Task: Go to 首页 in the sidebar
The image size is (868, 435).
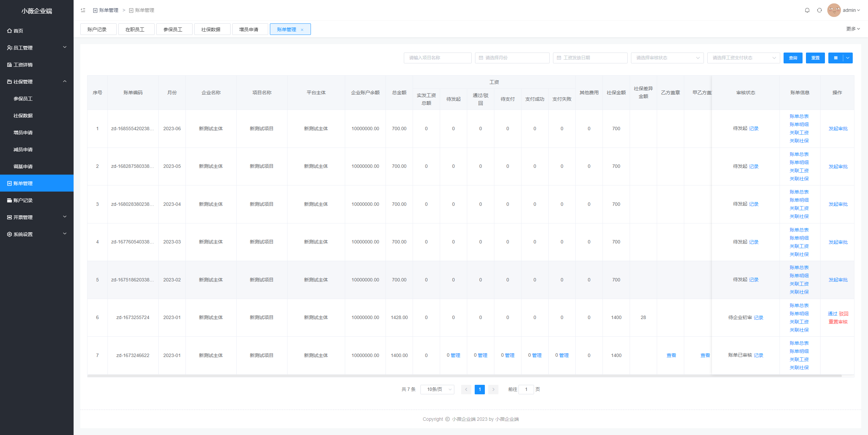Action: click(x=37, y=31)
